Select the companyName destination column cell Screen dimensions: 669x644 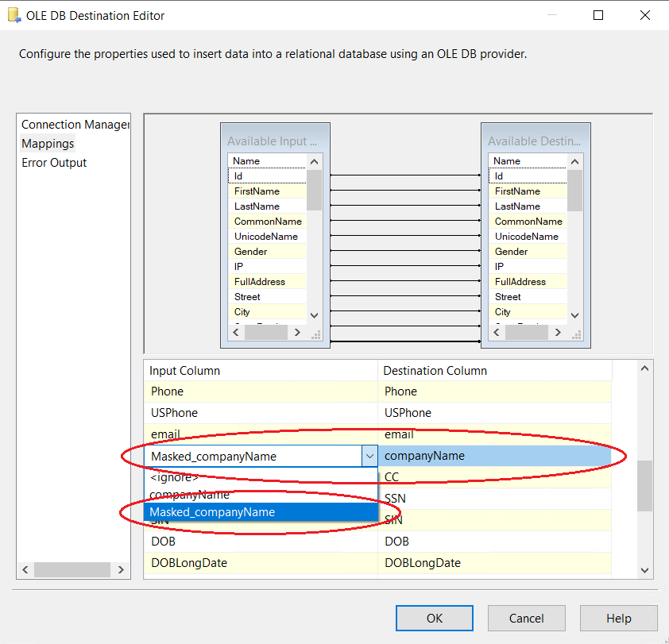[x=494, y=456]
